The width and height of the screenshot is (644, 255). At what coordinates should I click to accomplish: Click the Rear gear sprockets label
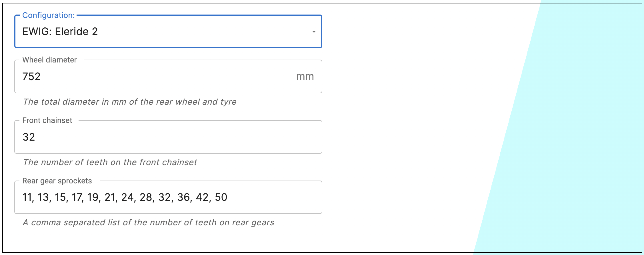(57, 181)
